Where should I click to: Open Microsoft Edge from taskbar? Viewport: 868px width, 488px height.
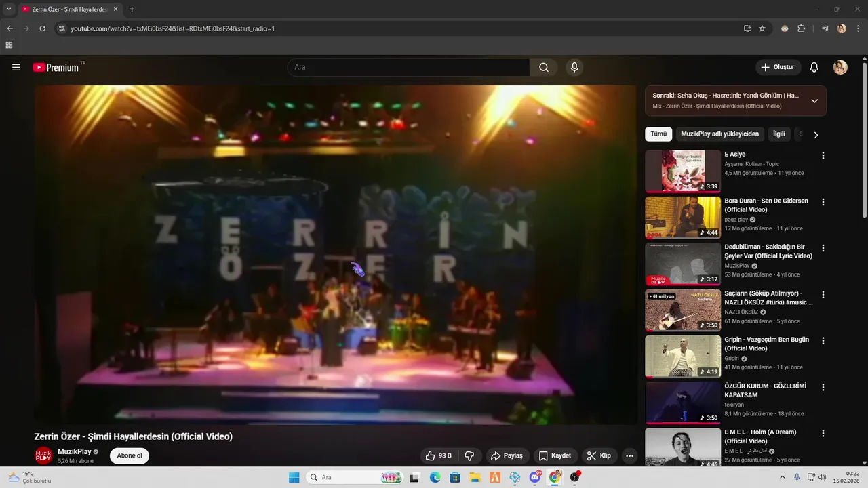pyautogui.click(x=435, y=477)
